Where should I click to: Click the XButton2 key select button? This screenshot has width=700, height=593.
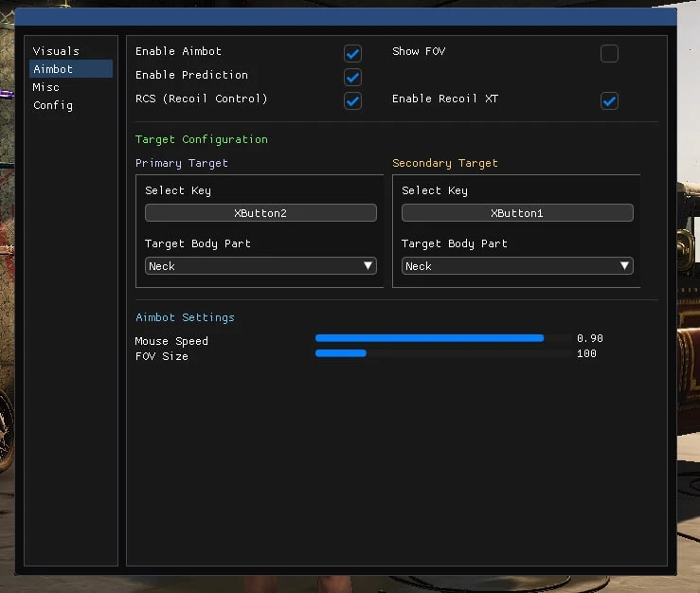click(x=260, y=213)
